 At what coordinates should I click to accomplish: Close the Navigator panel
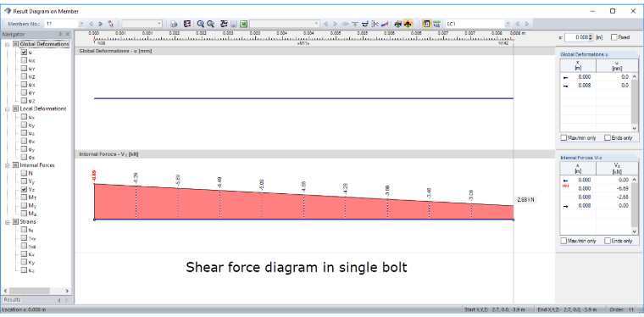(67, 35)
